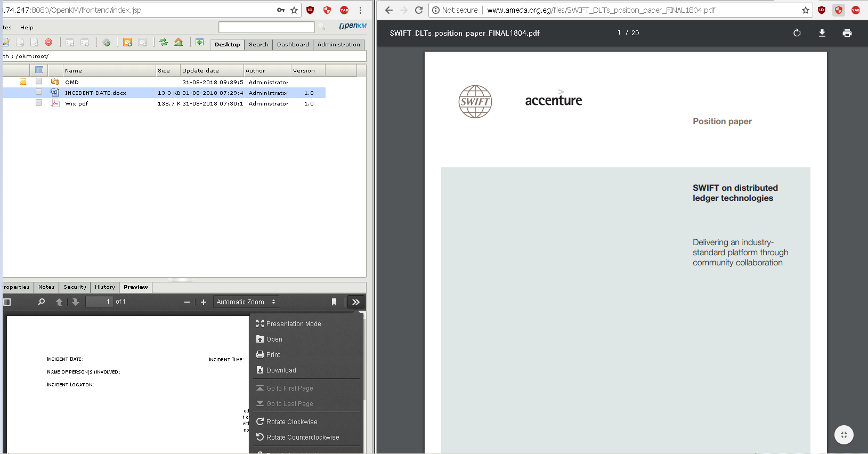Open the Chrome three-dot menu in left window
This screenshot has width=868, height=454.
360,10
